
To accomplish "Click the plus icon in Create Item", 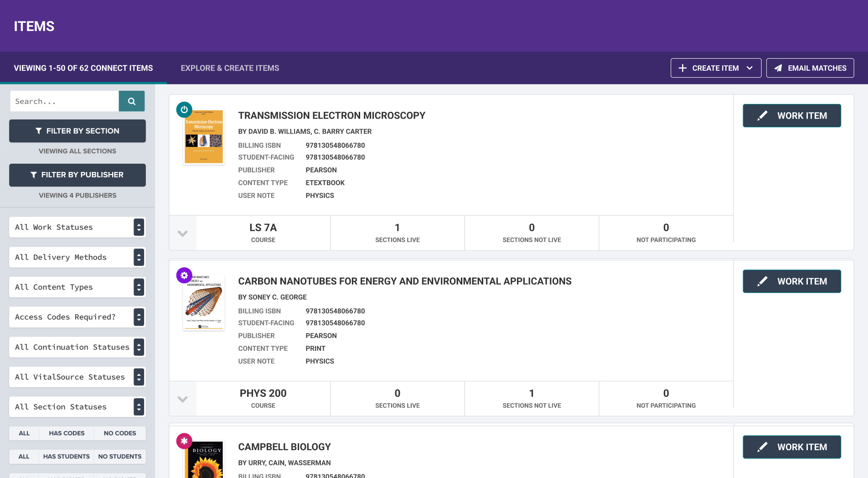I will click(x=682, y=68).
